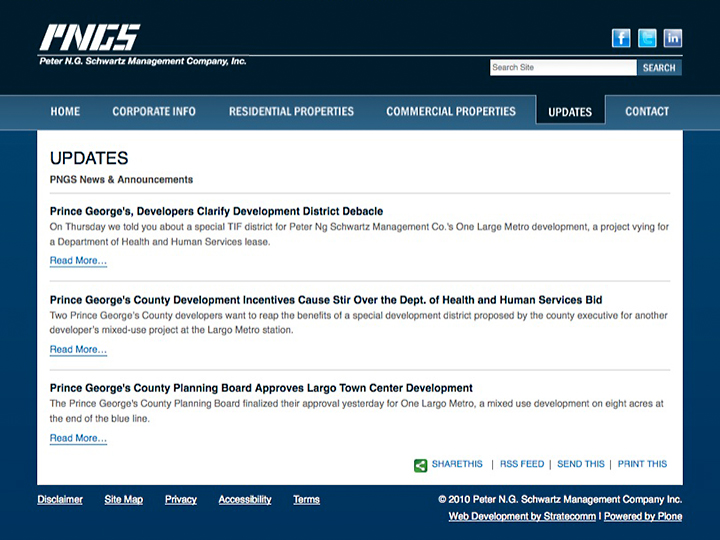This screenshot has height=540, width=720.
Task: Open the RSS Feed link
Action: click(522, 464)
